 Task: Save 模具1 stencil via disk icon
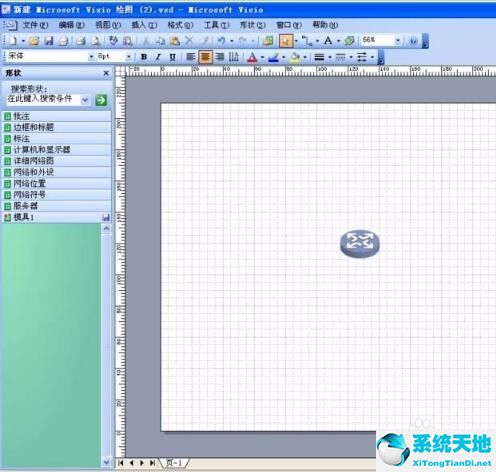coord(106,218)
